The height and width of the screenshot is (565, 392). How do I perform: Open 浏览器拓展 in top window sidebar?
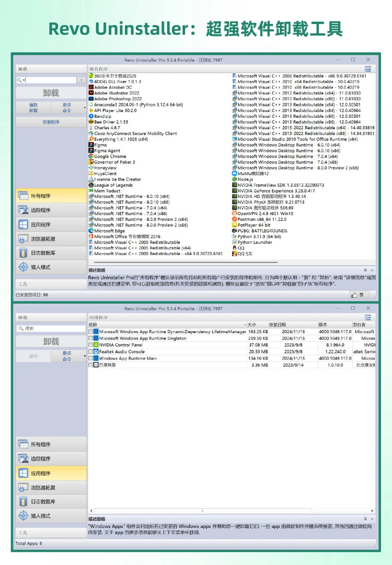point(51,239)
